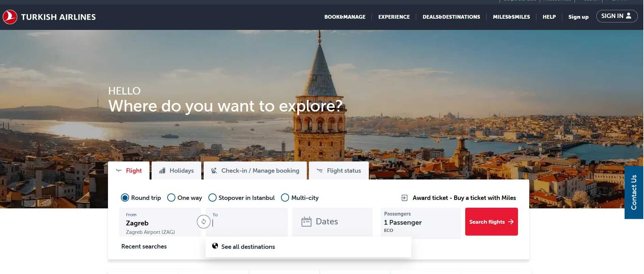Image resolution: width=644 pixels, height=274 pixels.
Task: Swap origin and destination with the swap icon
Action: (x=204, y=222)
